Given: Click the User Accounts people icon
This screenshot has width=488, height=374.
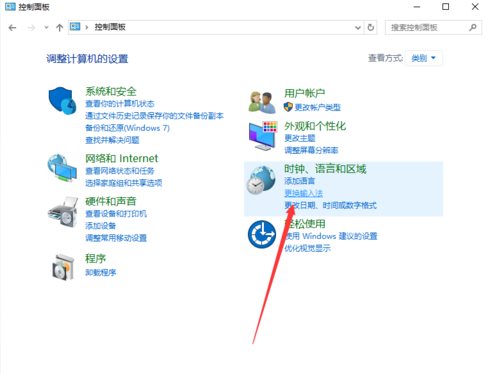Looking at the screenshot, I should click(262, 102).
